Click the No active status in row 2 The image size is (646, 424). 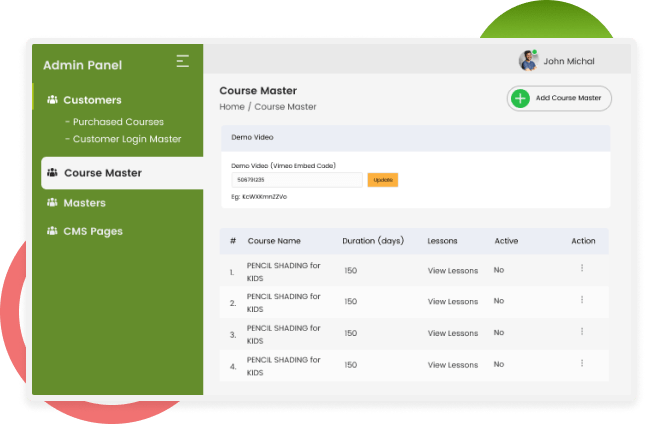(x=499, y=301)
